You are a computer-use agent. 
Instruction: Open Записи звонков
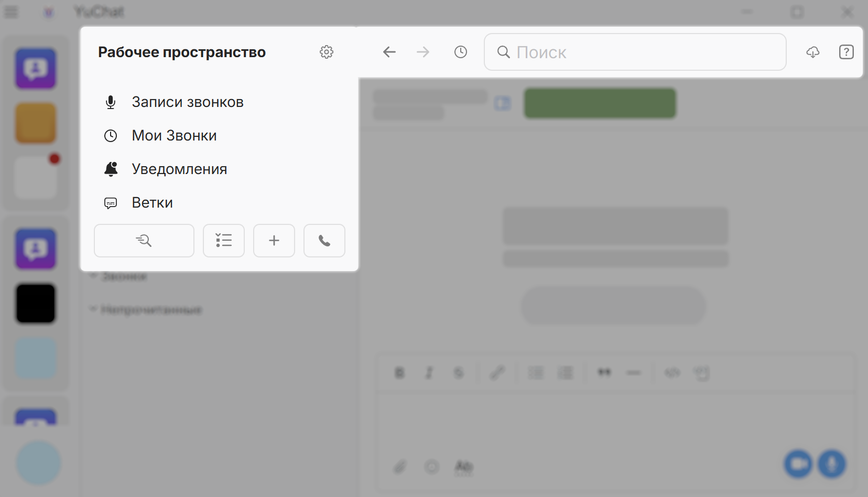pyautogui.click(x=187, y=102)
